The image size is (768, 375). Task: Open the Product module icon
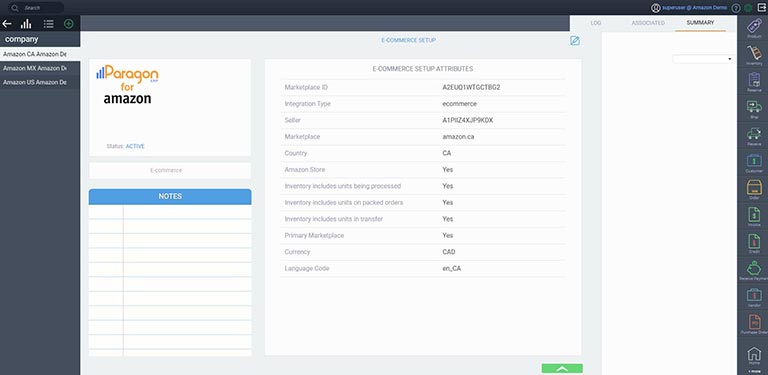754,25
